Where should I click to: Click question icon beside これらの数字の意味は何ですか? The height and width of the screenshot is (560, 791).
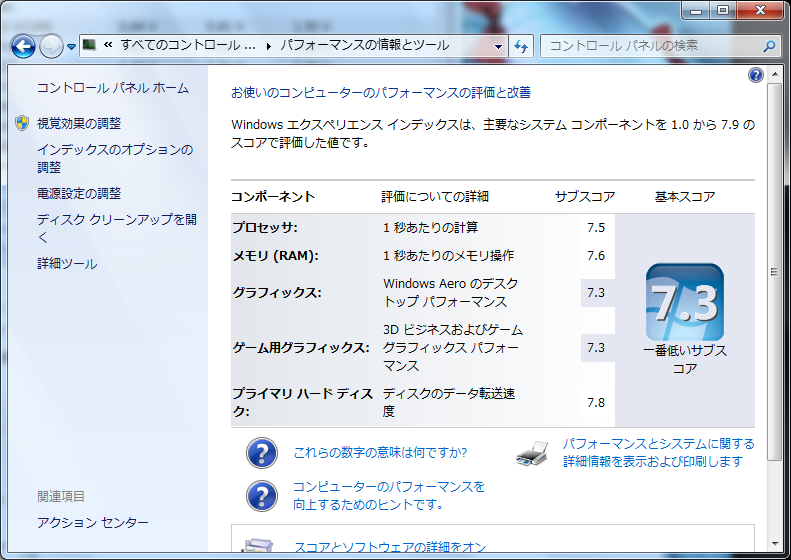click(261, 453)
